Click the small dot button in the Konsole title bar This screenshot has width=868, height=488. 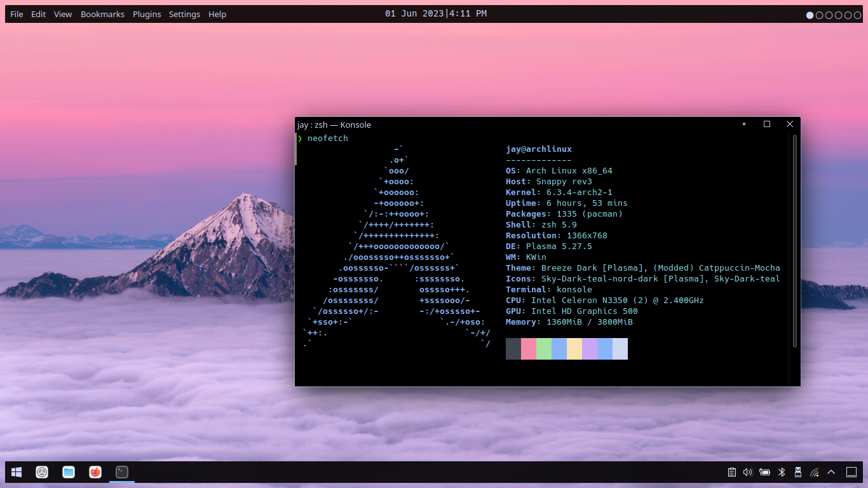[x=744, y=125]
